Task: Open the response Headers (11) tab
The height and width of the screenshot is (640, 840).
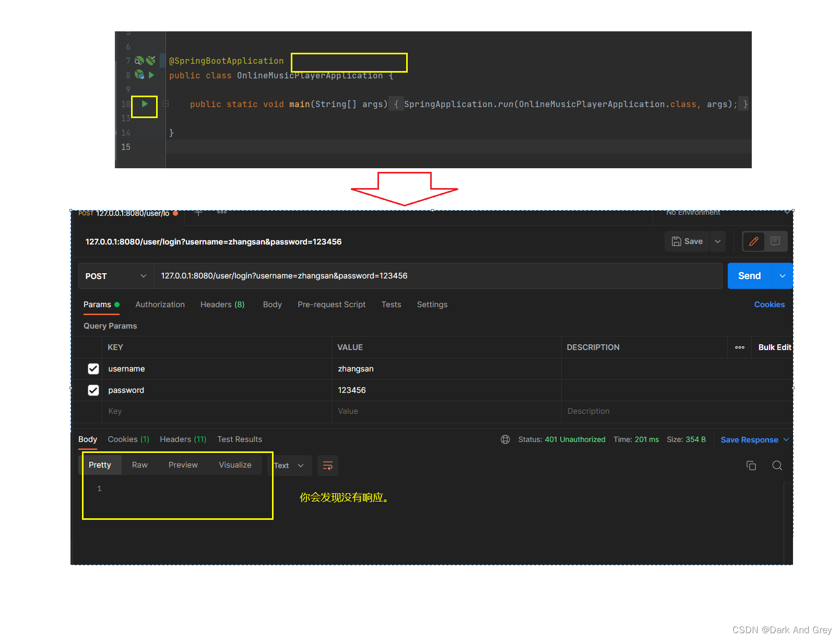Action: 183,439
